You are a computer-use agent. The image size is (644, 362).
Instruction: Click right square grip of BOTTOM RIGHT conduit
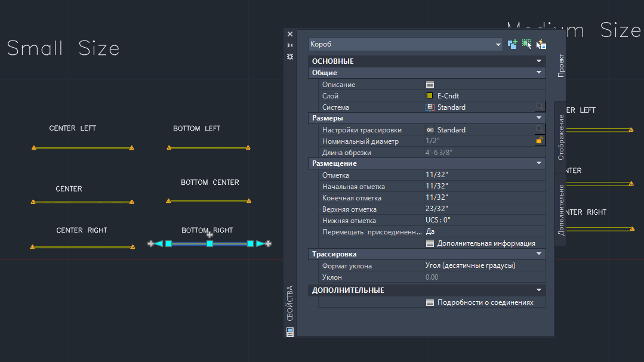pos(250,244)
